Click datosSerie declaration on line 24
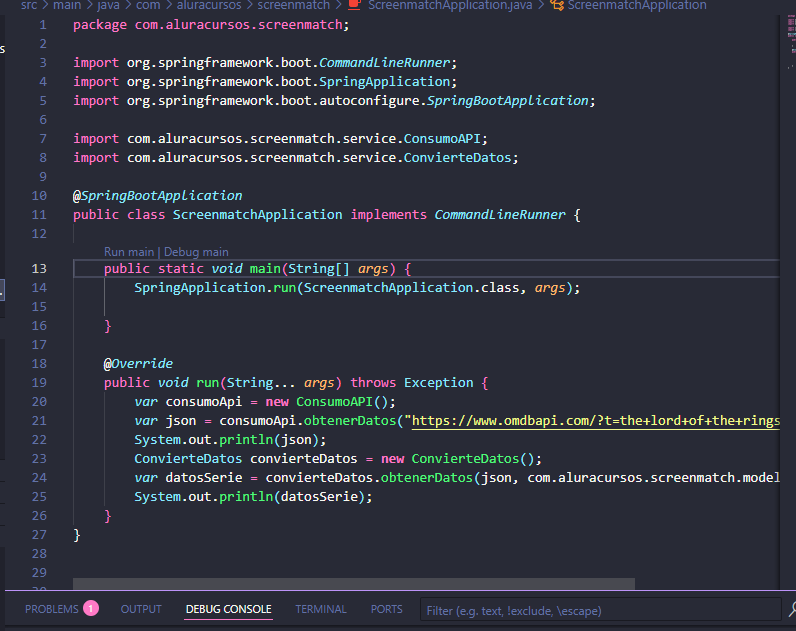Image resolution: width=796 pixels, height=631 pixels. pos(204,478)
